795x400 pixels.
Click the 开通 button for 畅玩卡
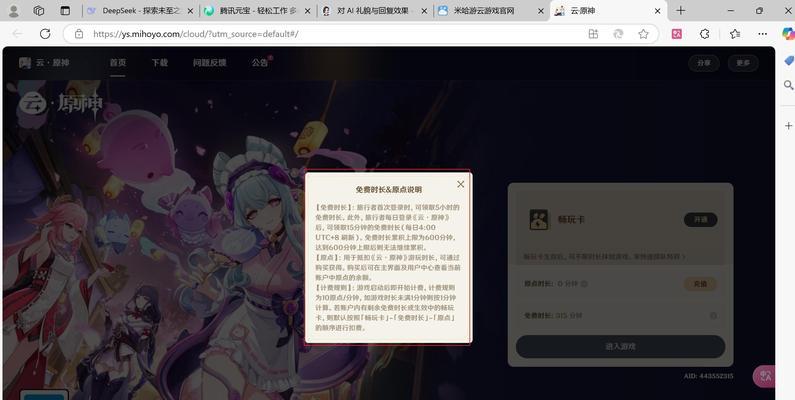coord(700,220)
